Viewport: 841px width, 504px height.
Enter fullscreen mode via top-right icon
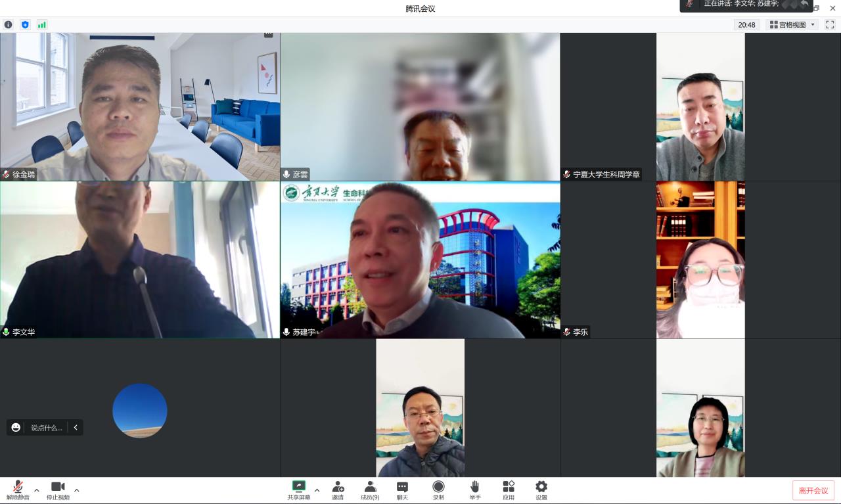point(830,25)
